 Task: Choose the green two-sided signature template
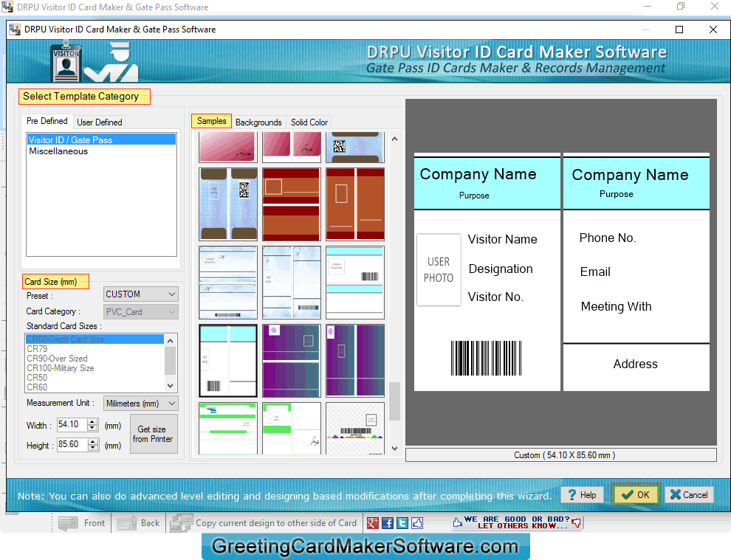tap(292, 428)
